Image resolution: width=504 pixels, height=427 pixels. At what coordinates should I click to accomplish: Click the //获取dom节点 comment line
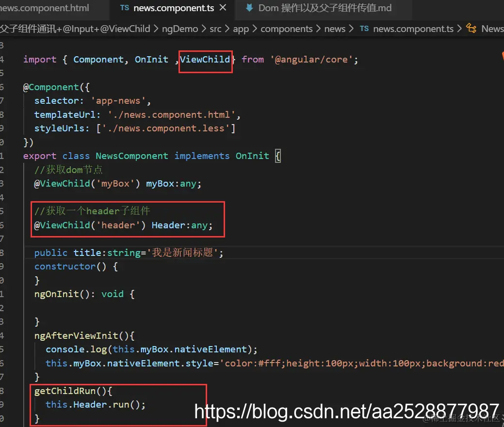pyautogui.click(x=68, y=170)
